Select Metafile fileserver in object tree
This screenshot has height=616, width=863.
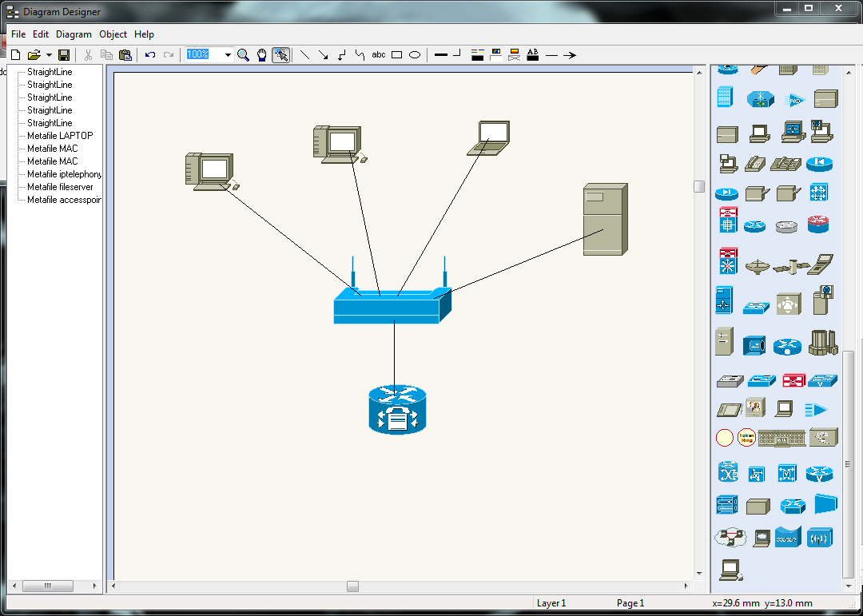pos(60,187)
